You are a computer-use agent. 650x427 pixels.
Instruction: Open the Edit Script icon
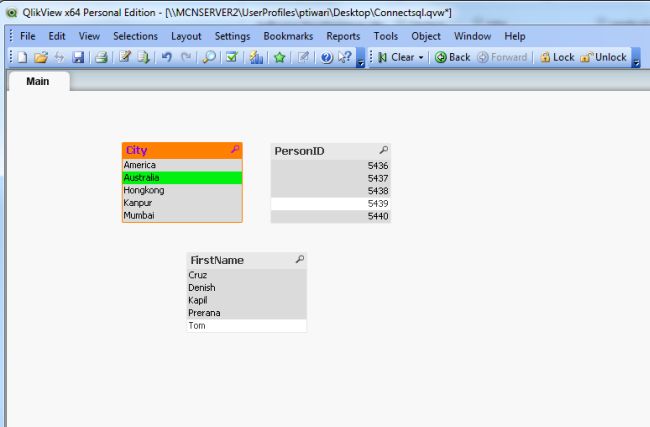pyautogui.click(x=125, y=57)
